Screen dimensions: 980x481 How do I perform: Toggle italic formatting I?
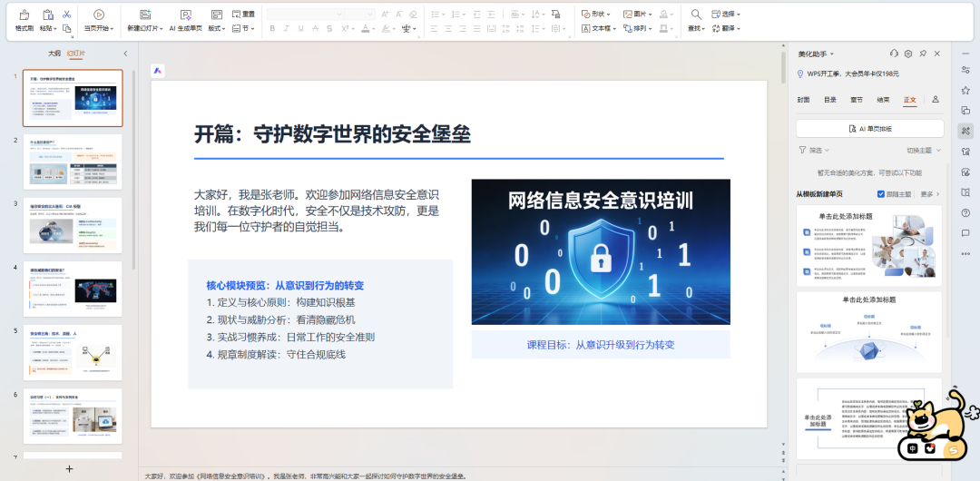(286, 28)
